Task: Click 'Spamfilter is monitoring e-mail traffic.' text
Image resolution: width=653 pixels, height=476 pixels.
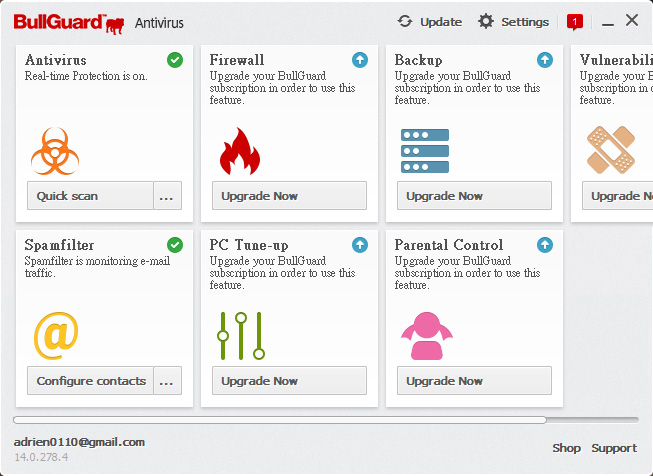Action: pos(97,267)
